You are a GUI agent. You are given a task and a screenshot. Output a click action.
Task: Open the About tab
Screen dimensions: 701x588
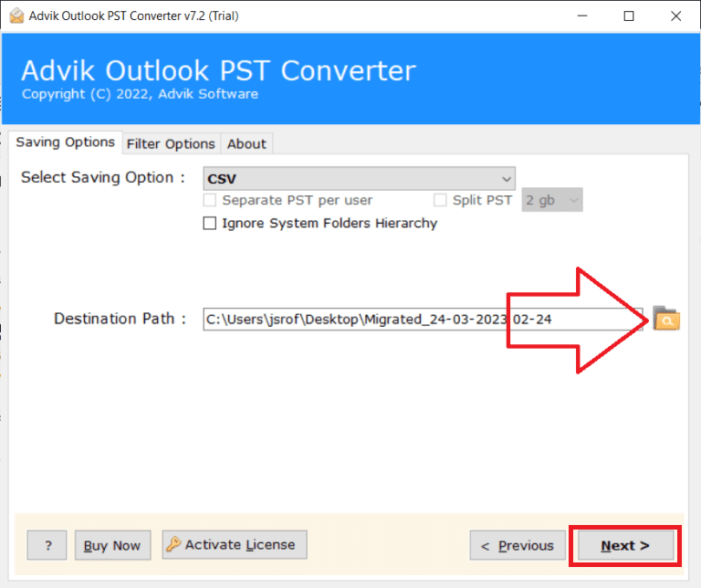tap(246, 144)
